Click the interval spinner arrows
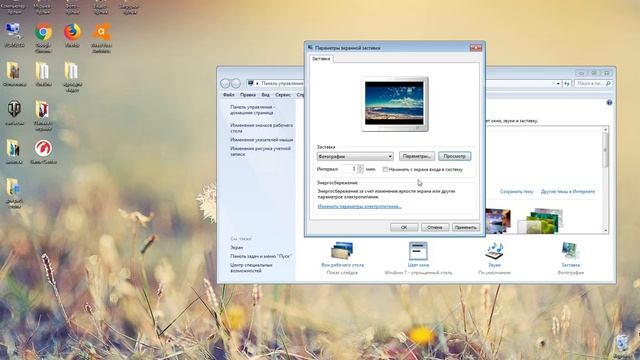Viewport: 640px width, 360px height. [360, 169]
